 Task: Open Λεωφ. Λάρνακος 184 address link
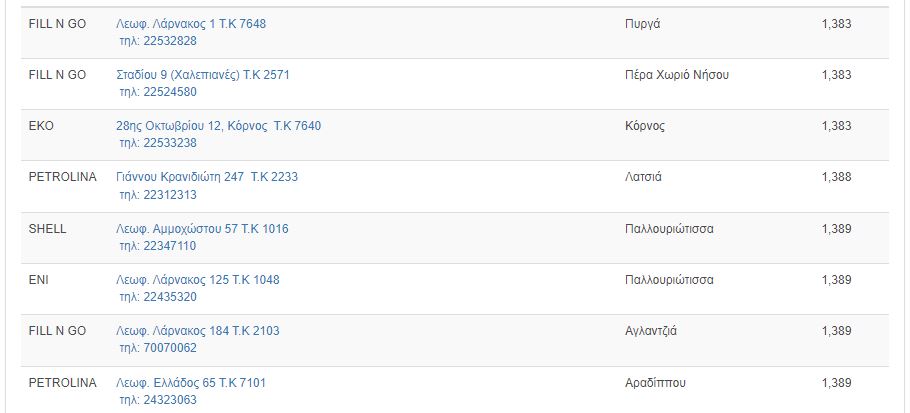coord(197,331)
